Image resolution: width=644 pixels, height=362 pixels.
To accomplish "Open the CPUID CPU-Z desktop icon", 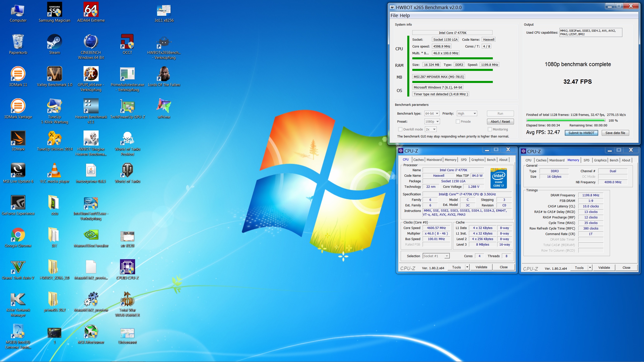I will 127,270.
